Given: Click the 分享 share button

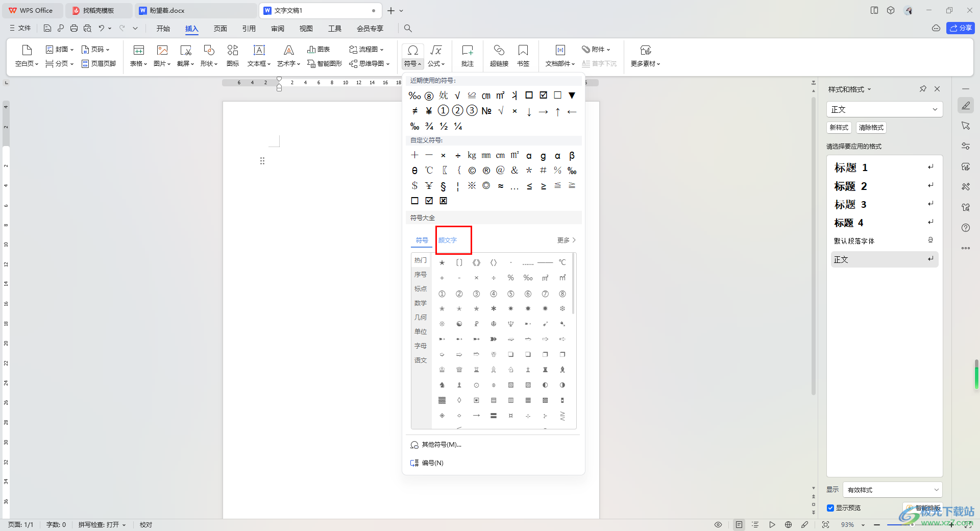Looking at the screenshot, I should pos(960,28).
